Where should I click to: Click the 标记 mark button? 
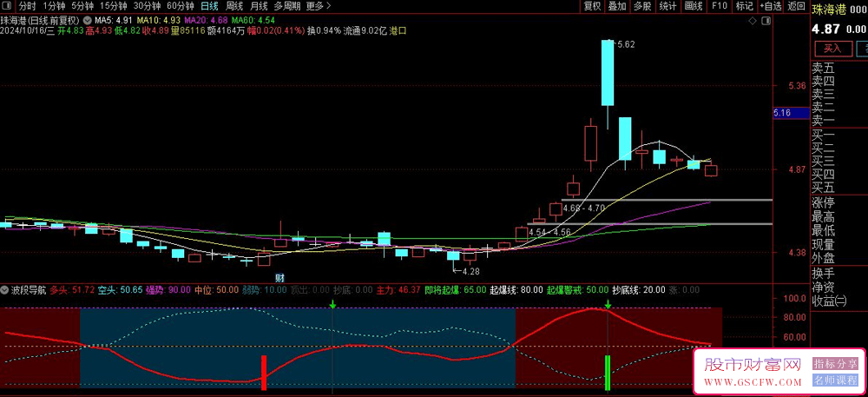point(744,6)
